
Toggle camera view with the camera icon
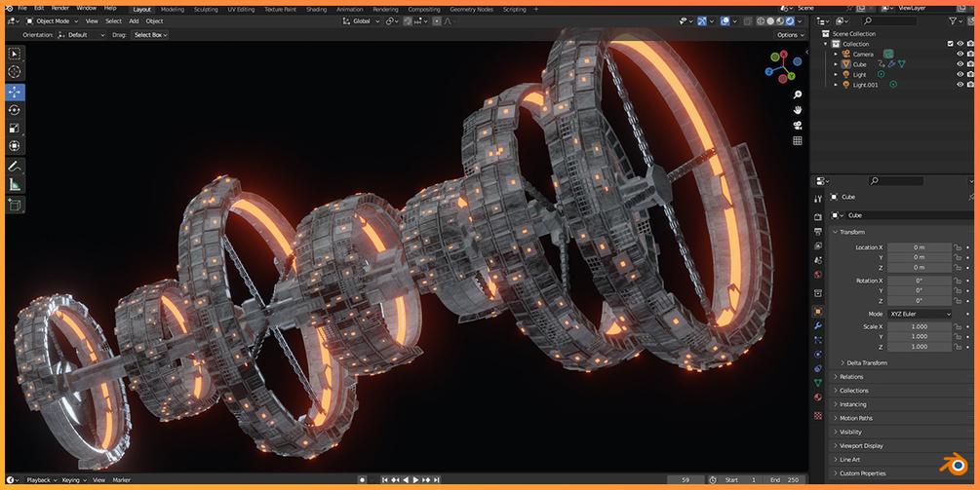tap(798, 126)
